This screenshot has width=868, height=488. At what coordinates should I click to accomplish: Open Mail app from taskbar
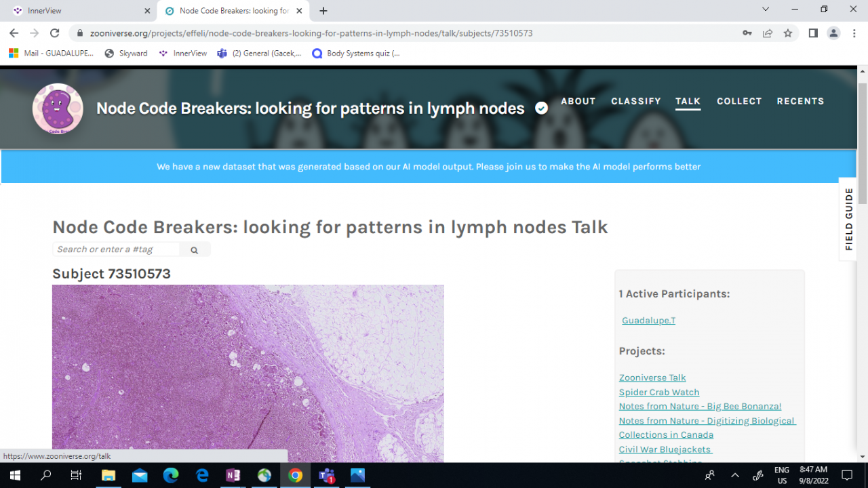point(140,475)
